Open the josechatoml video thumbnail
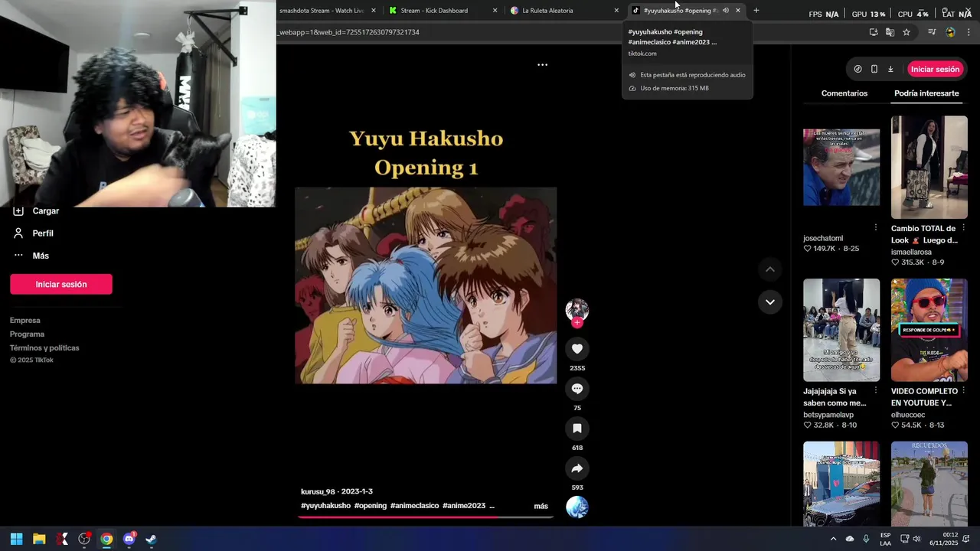980x551 pixels. click(841, 167)
